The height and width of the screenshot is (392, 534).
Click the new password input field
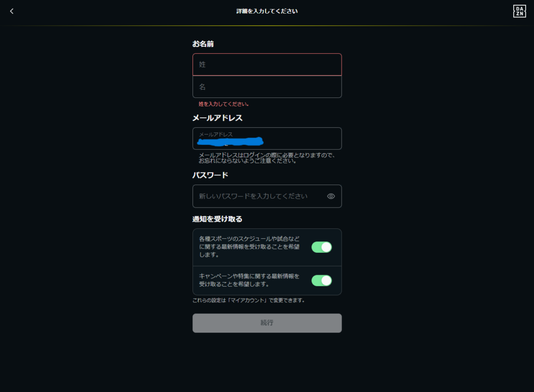pyautogui.click(x=258, y=197)
